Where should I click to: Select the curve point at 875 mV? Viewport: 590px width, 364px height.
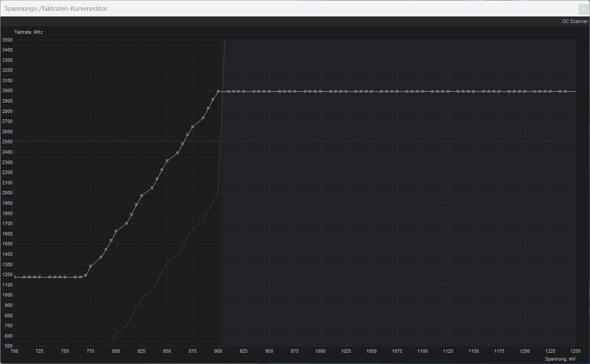(x=193, y=127)
